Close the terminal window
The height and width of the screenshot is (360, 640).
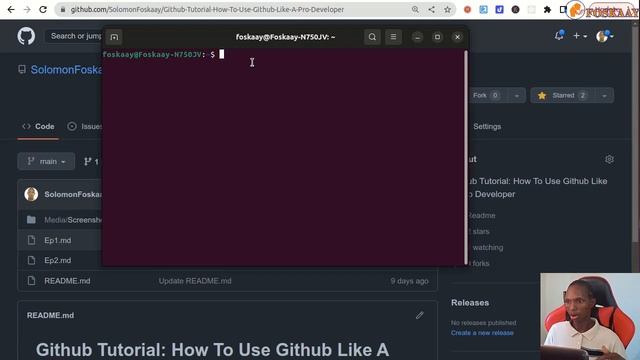pos(457,37)
